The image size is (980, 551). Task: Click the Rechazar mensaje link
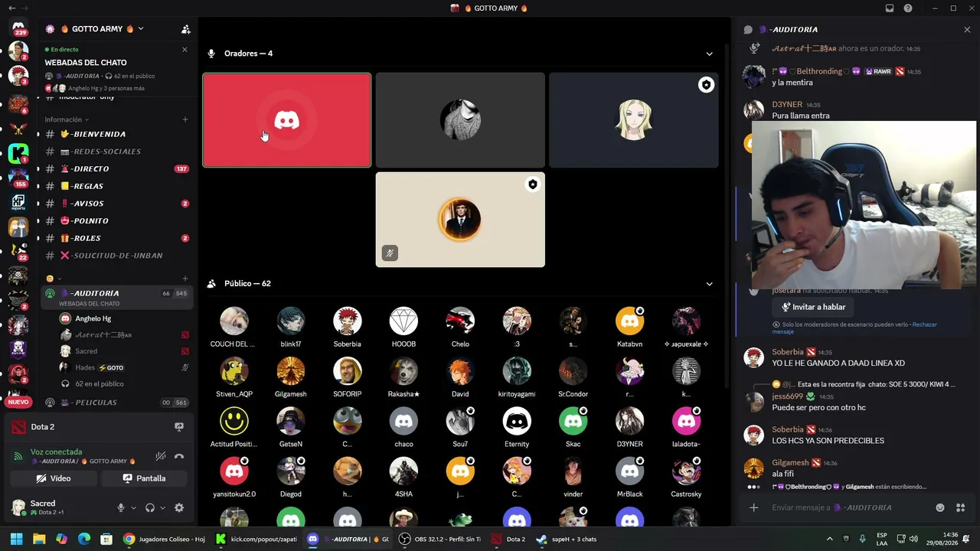854,328
